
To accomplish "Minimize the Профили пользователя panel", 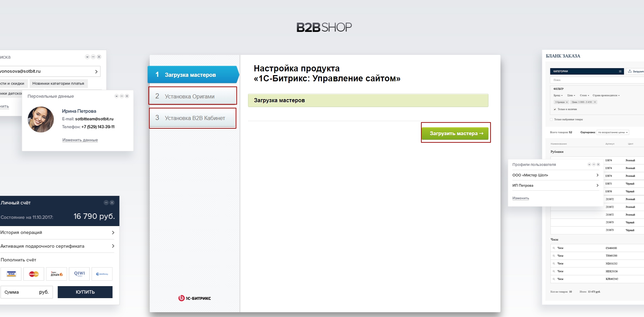I will click(594, 165).
